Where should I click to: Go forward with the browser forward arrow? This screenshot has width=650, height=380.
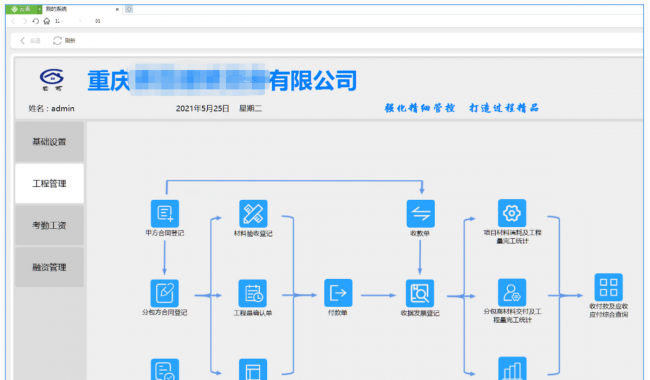pos(24,21)
